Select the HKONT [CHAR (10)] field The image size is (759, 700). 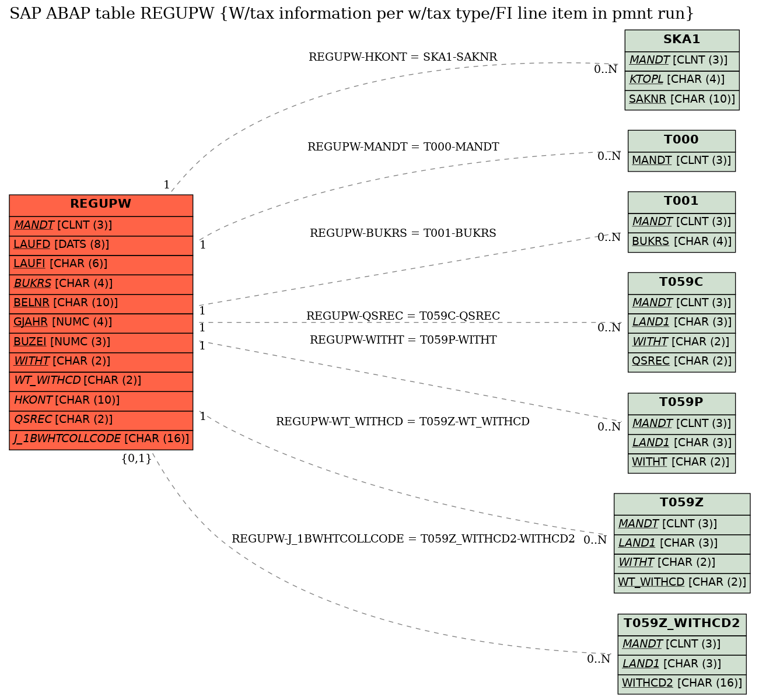pos(101,401)
